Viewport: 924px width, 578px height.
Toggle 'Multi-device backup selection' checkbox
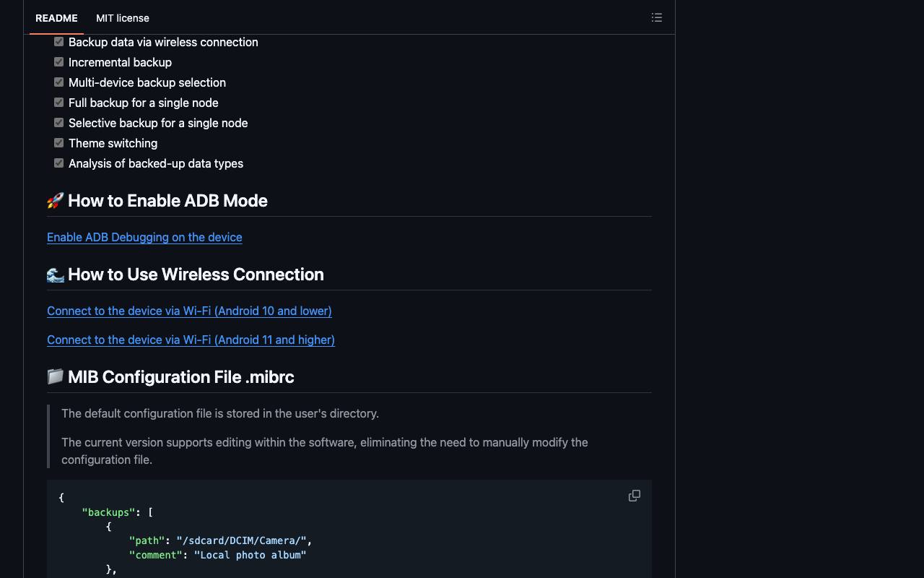pos(59,82)
